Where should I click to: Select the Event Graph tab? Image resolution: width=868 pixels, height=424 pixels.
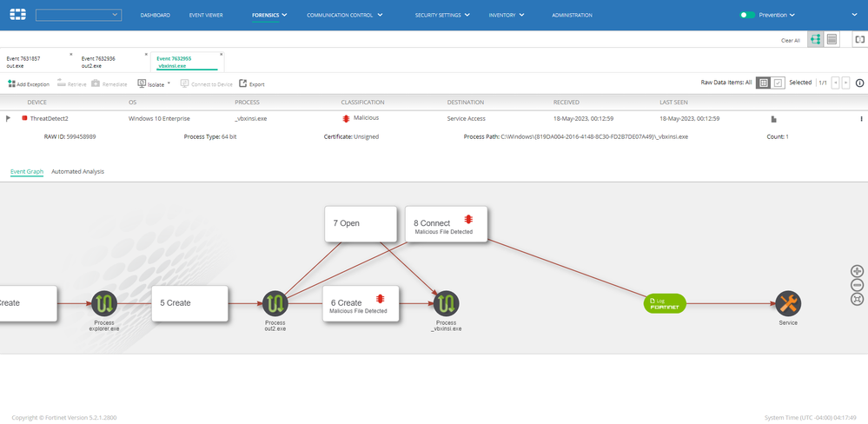tap(27, 171)
